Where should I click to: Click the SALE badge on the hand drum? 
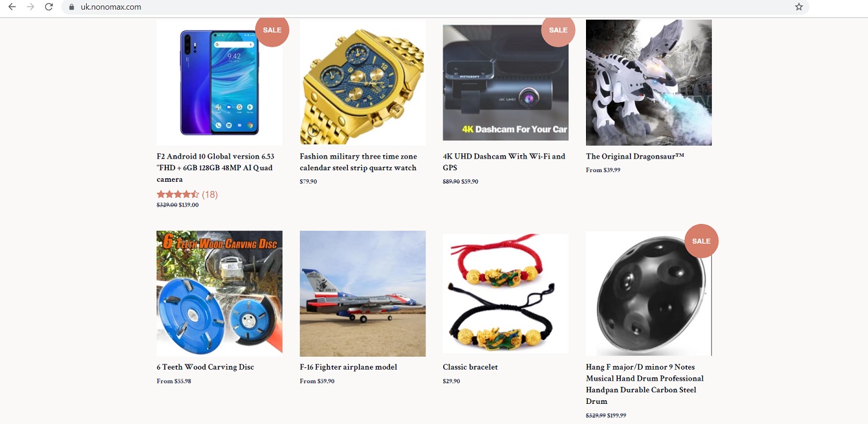701,241
